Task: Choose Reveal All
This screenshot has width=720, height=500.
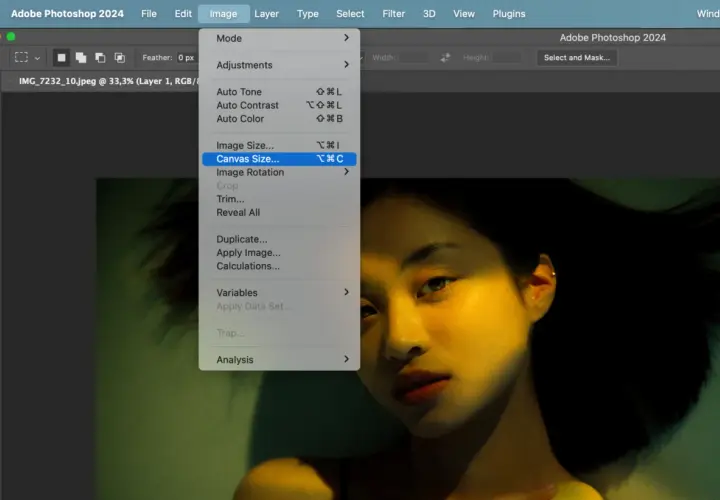Action: [x=279, y=212]
